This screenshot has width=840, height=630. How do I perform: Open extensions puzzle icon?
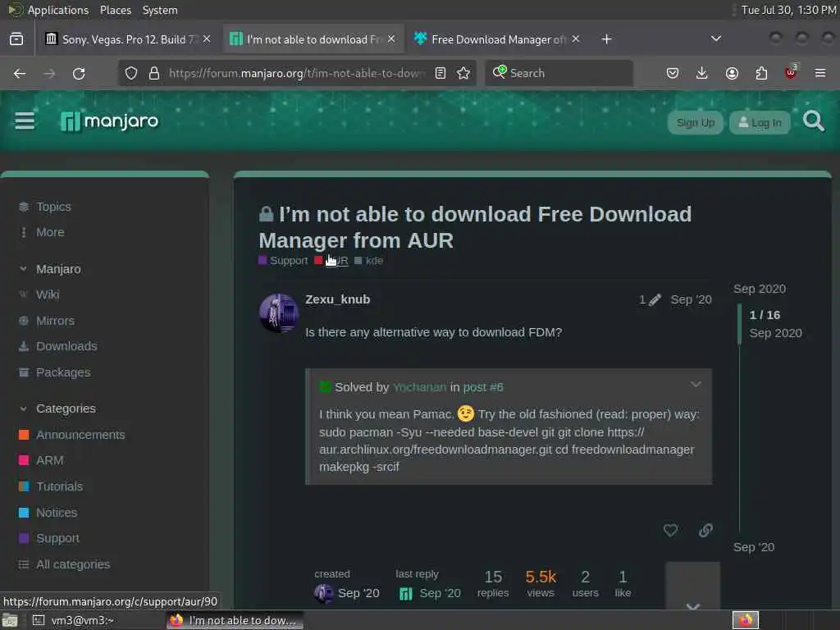(761, 73)
